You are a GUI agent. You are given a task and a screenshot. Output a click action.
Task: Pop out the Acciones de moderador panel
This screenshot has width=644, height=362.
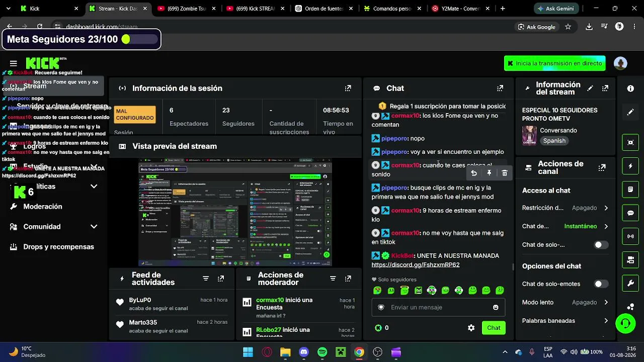(x=348, y=279)
